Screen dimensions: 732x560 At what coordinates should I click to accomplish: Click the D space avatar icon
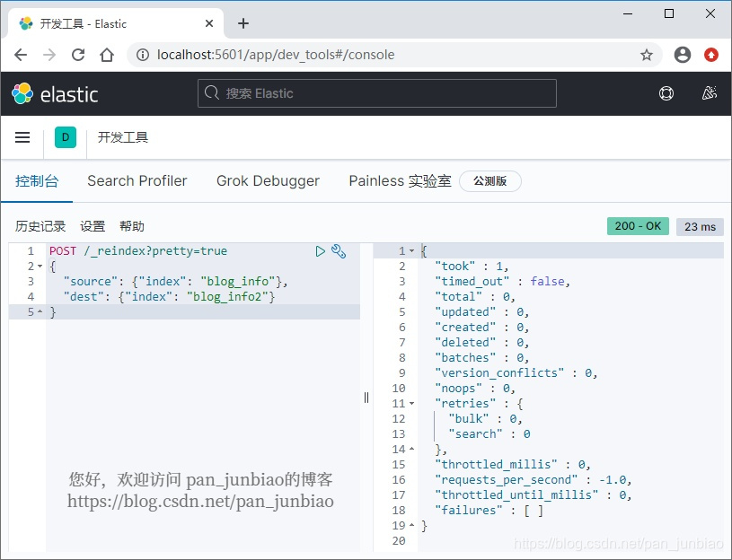(x=65, y=137)
